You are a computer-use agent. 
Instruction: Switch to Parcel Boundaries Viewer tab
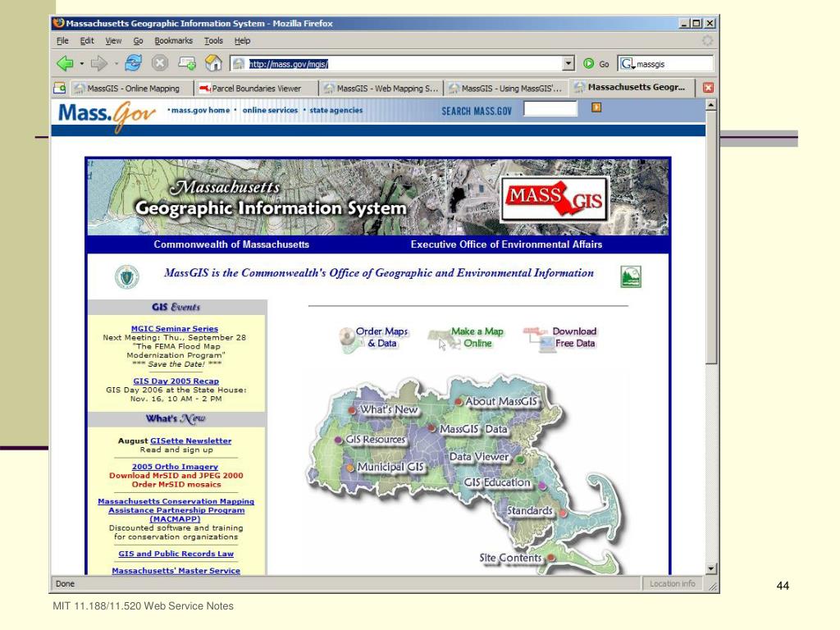[256, 89]
